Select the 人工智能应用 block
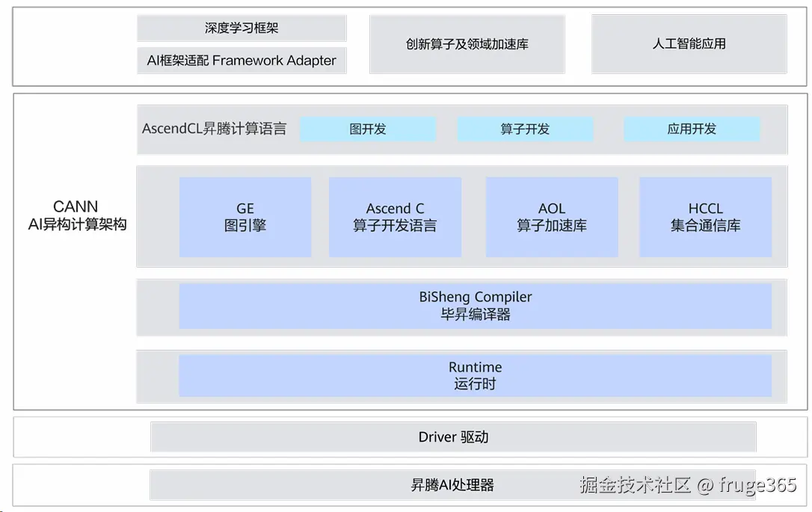The image size is (812, 512). coord(689,43)
